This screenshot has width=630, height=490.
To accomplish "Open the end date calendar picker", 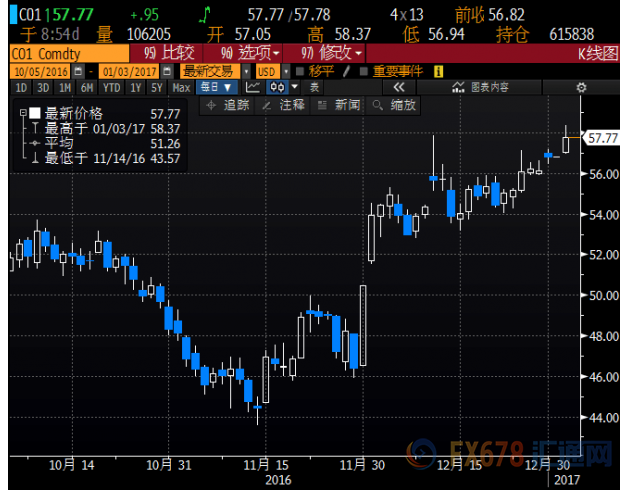I will point(167,72).
